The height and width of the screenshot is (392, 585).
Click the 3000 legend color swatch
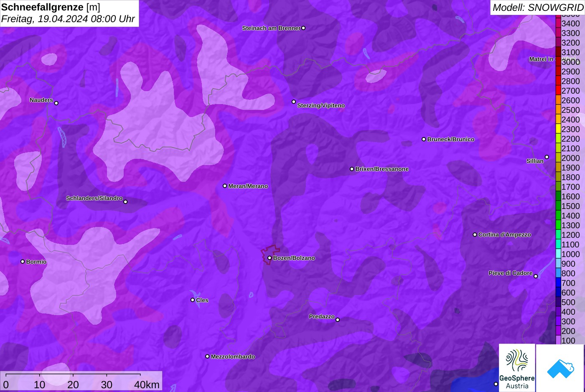point(558,61)
